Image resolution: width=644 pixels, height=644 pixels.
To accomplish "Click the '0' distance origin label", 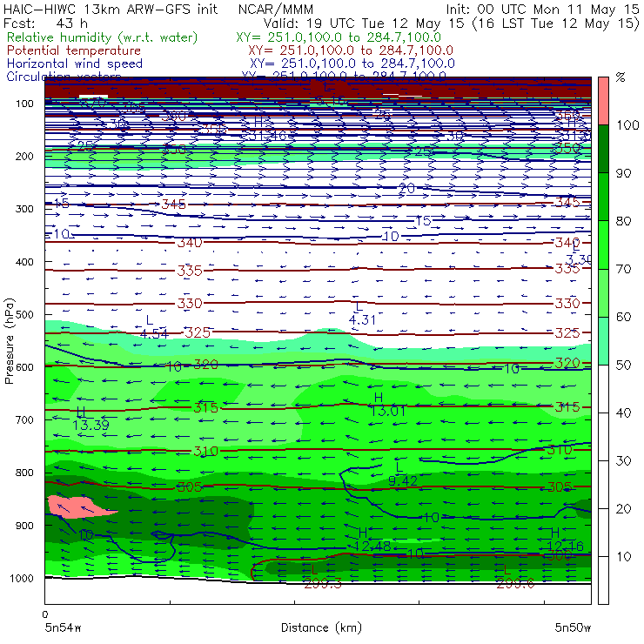I will tap(45, 614).
